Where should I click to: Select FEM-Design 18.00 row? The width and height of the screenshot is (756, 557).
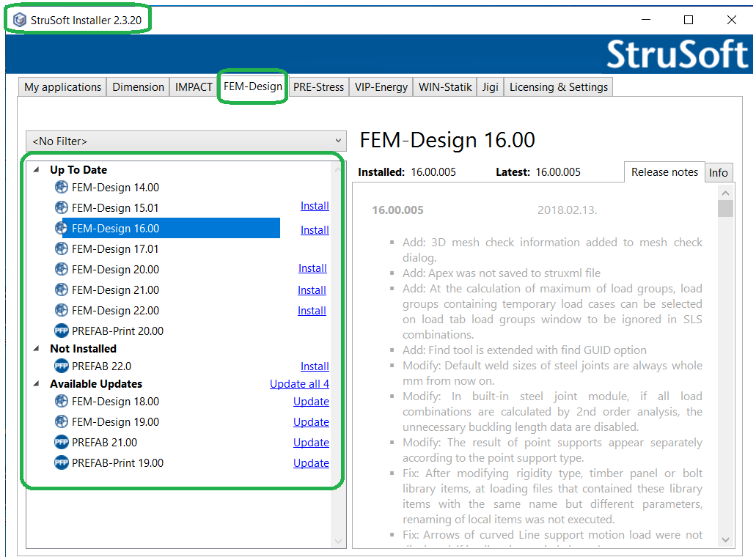pyautogui.click(x=115, y=401)
